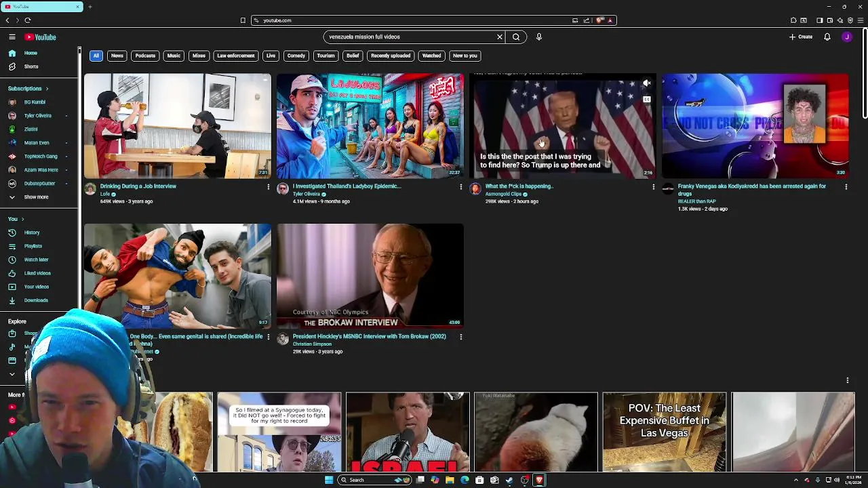This screenshot has width=868, height=488.
Task: Select the All filter chip
Action: point(96,56)
